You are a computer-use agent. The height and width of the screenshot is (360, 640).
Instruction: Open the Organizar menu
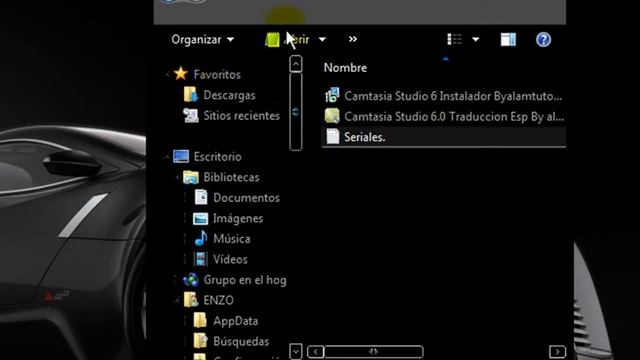(x=202, y=40)
